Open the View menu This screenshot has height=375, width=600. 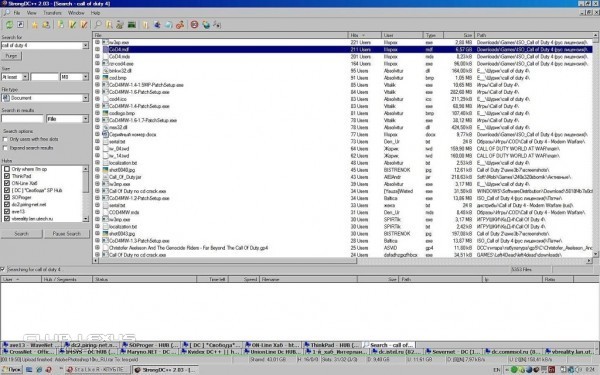31,13
